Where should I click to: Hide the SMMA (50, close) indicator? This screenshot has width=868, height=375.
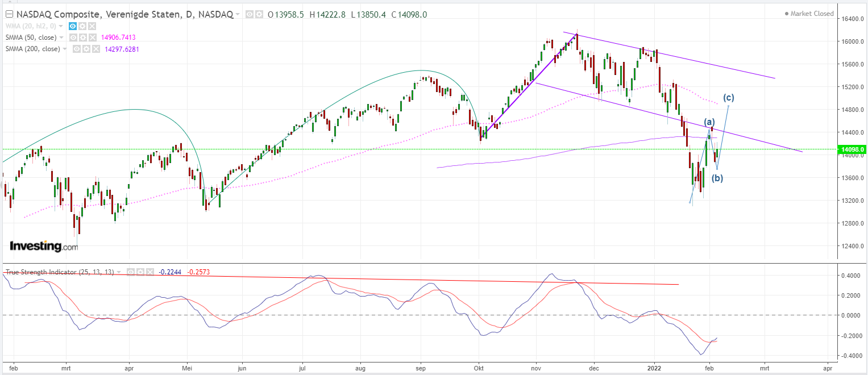(x=73, y=37)
